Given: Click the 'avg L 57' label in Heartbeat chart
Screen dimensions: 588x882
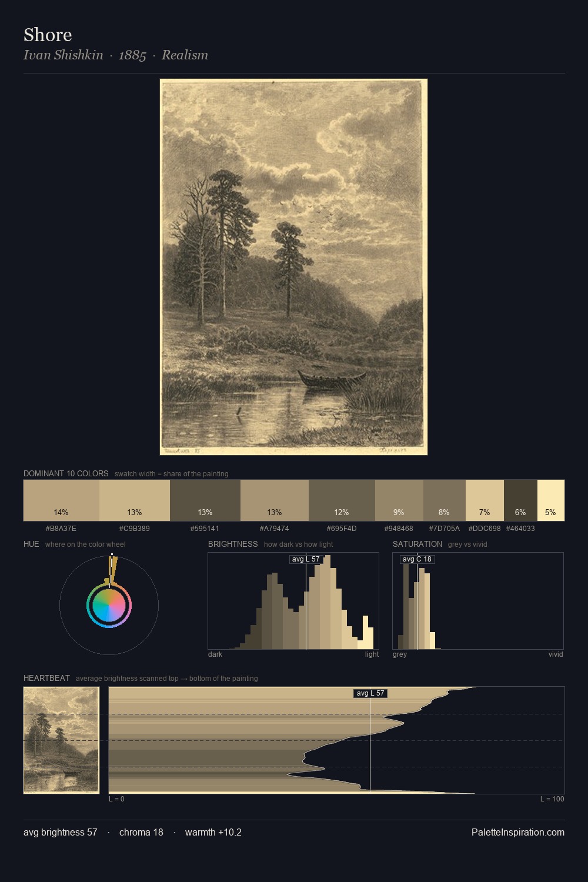Looking at the screenshot, I should tap(370, 693).
